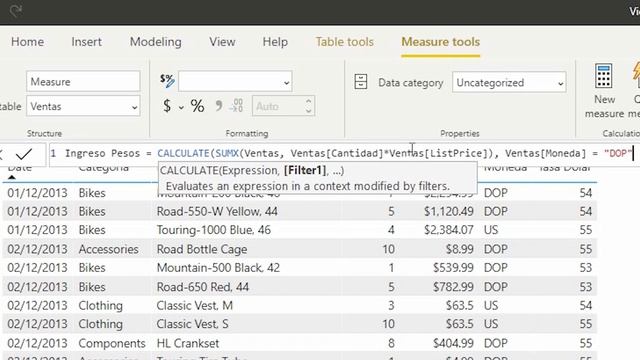
Task: Select DOP currency cell in HL Crankset row
Action: [496, 343]
